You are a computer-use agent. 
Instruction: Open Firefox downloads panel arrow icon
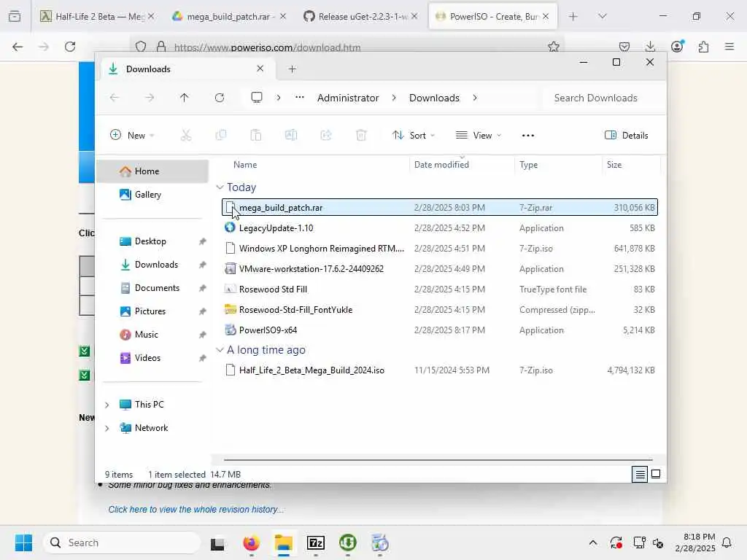pyautogui.click(x=650, y=47)
